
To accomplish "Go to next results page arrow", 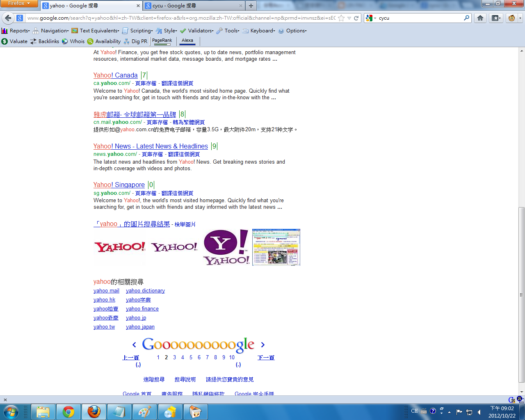I will point(263,345).
